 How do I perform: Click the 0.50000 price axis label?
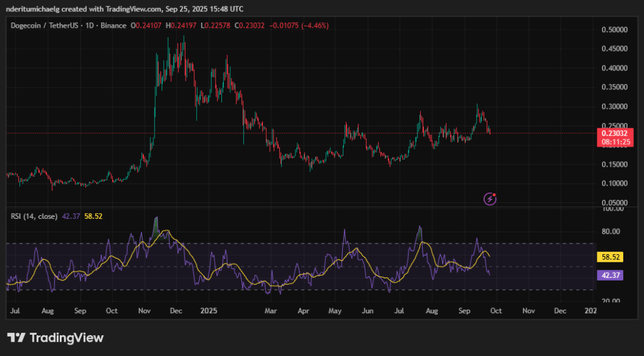(x=616, y=30)
